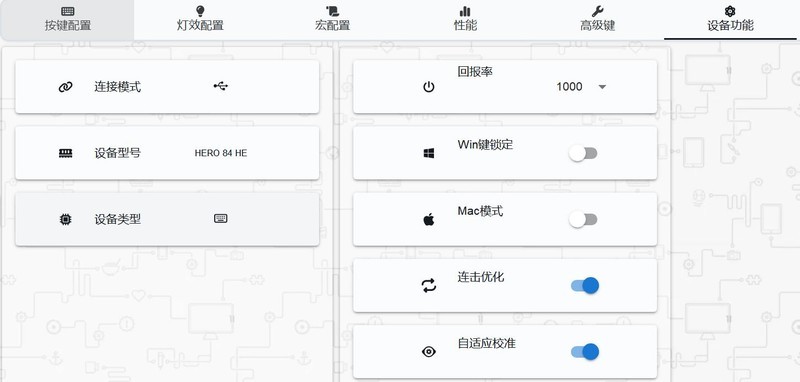Enable the Mac模式 switch

(x=583, y=219)
